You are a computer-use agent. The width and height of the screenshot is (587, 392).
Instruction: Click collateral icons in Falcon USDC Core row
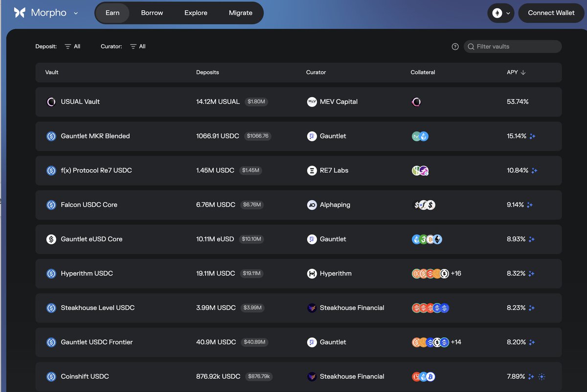click(x=424, y=205)
